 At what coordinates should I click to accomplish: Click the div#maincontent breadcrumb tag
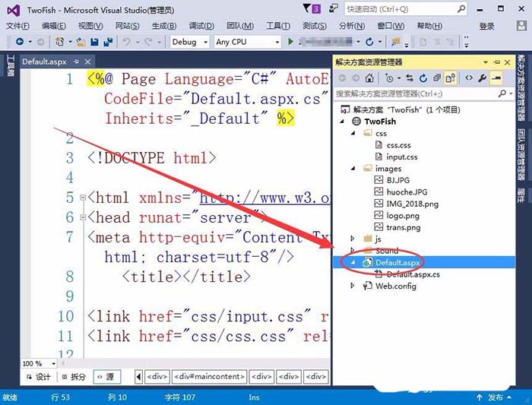coord(209,377)
